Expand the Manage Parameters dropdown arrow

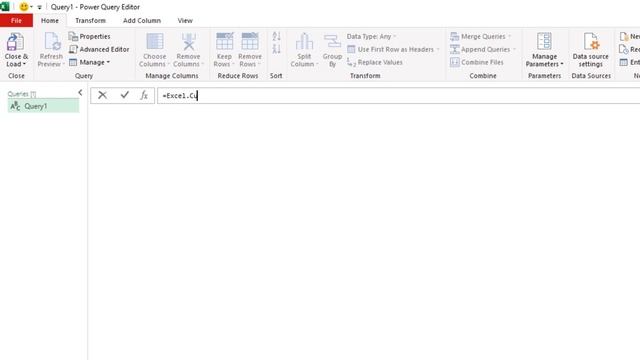click(x=562, y=64)
